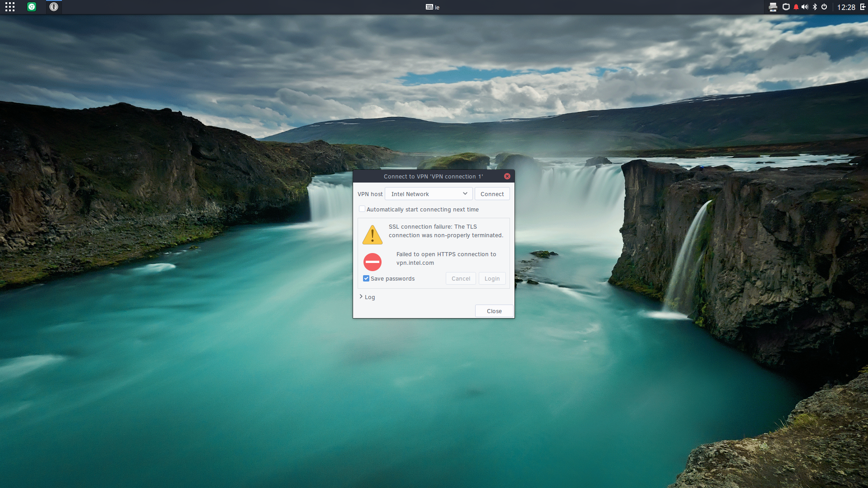Click the SSL connection failure message
Image resolution: width=868 pixels, height=488 pixels.
click(x=446, y=231)
